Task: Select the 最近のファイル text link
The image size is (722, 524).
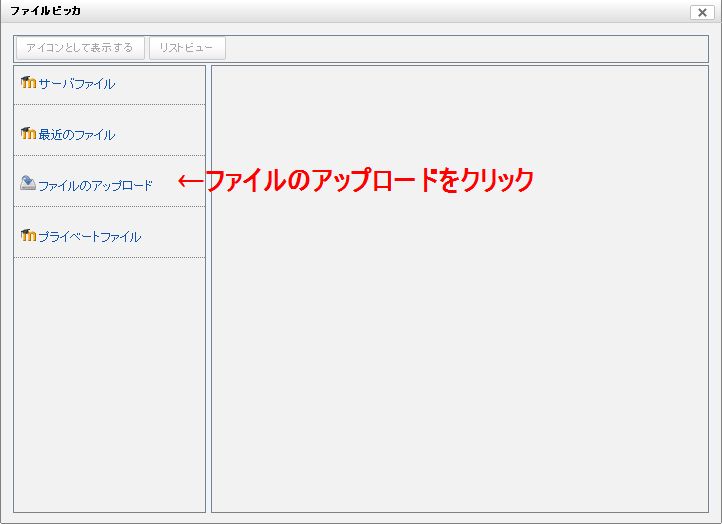Action: [76, 135]
